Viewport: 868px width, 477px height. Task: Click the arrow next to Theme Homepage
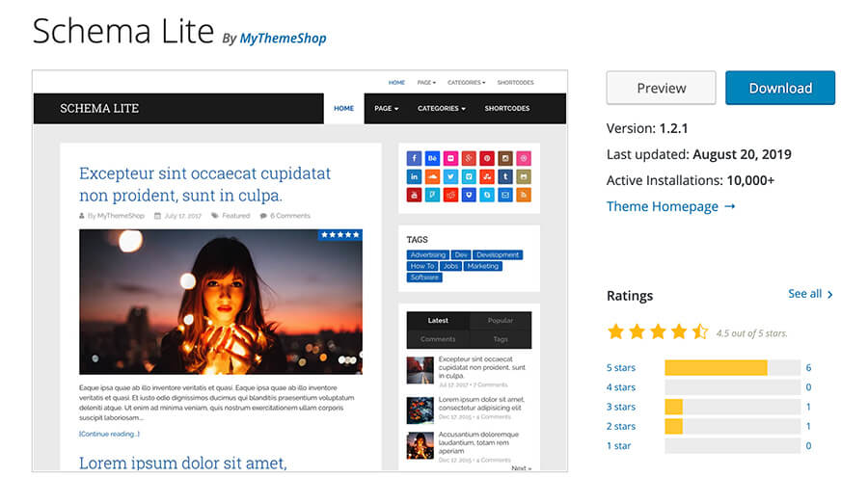click(x=730, y=206)
